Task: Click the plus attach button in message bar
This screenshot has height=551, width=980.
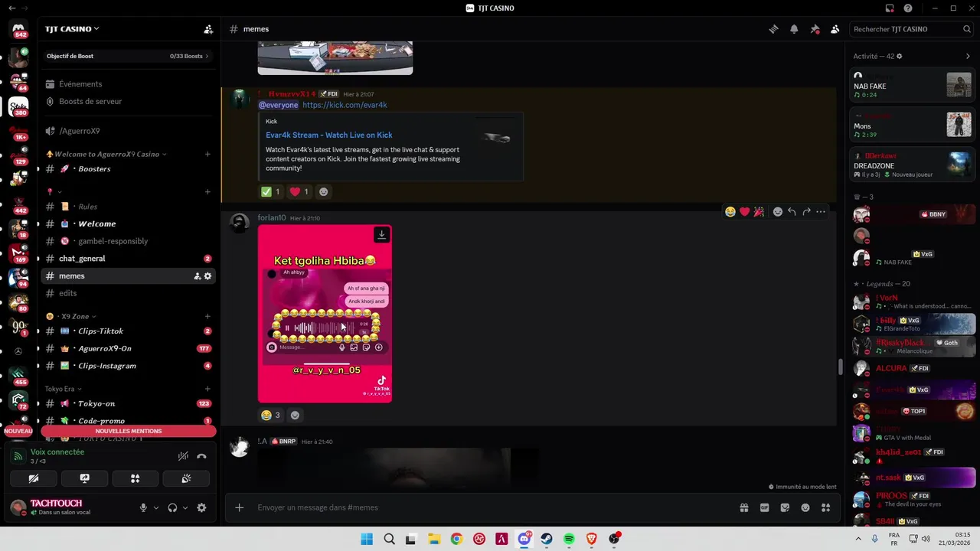Action: (x=239, y=507)
